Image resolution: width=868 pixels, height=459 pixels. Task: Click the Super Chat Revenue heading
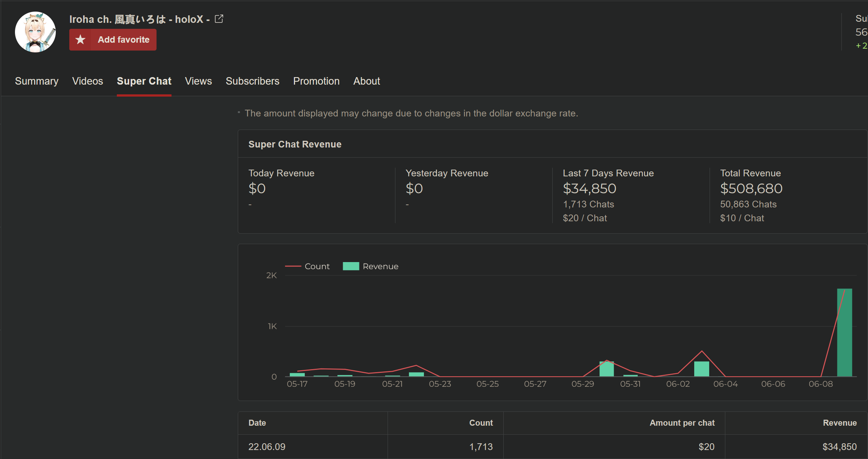pyautogui.click(x=295, y=145)
